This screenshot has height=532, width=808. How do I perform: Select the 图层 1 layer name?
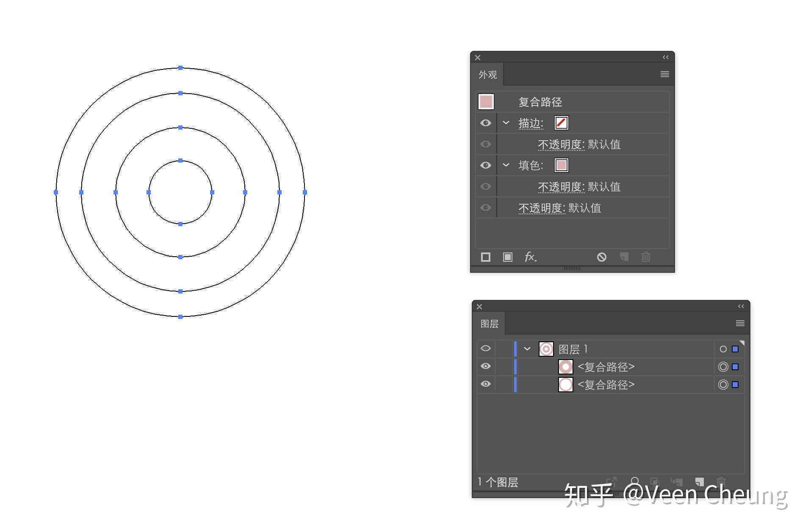pyautogui.click(x=573, y=349)
